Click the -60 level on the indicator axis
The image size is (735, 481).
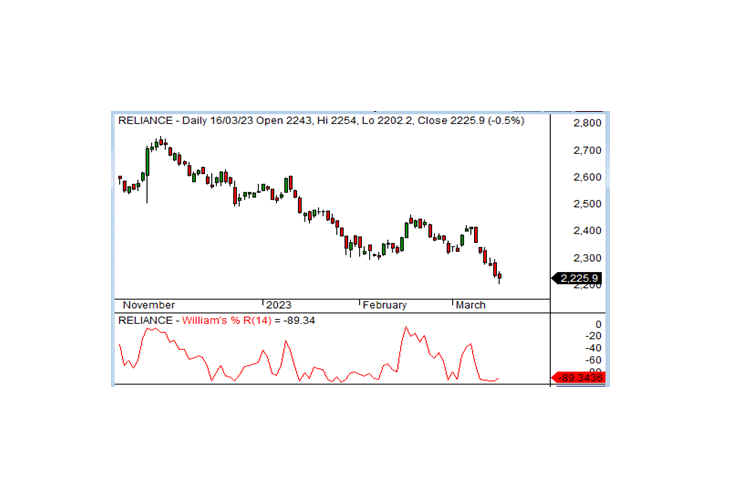593,360
